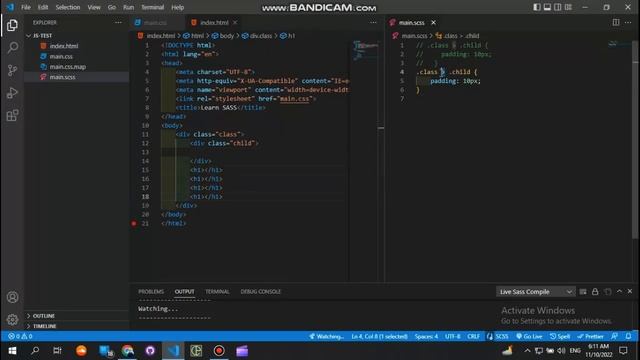Click errors and warnings count in status bar
Viewport: 640px width, 360px height.
20,336
